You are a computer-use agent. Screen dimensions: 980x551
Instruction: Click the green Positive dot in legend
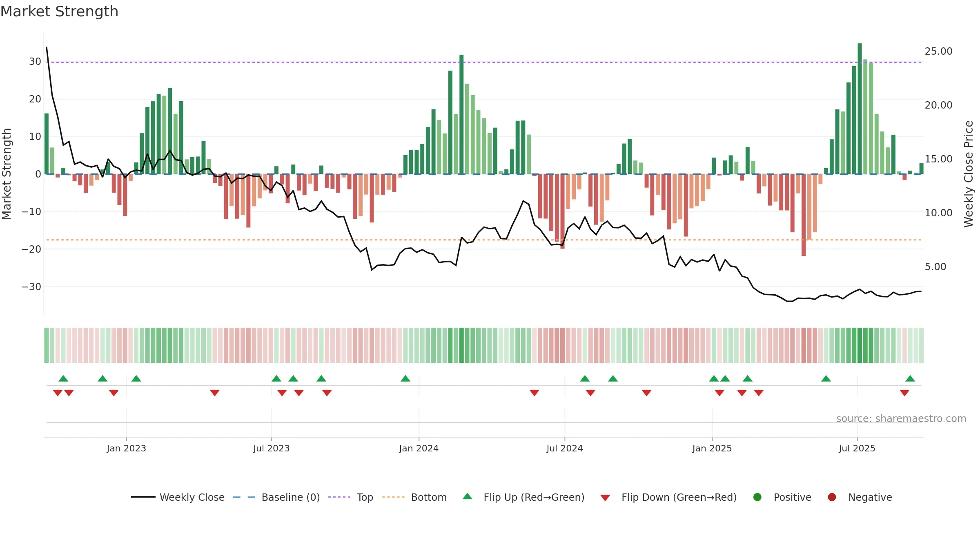pos(757,497)
